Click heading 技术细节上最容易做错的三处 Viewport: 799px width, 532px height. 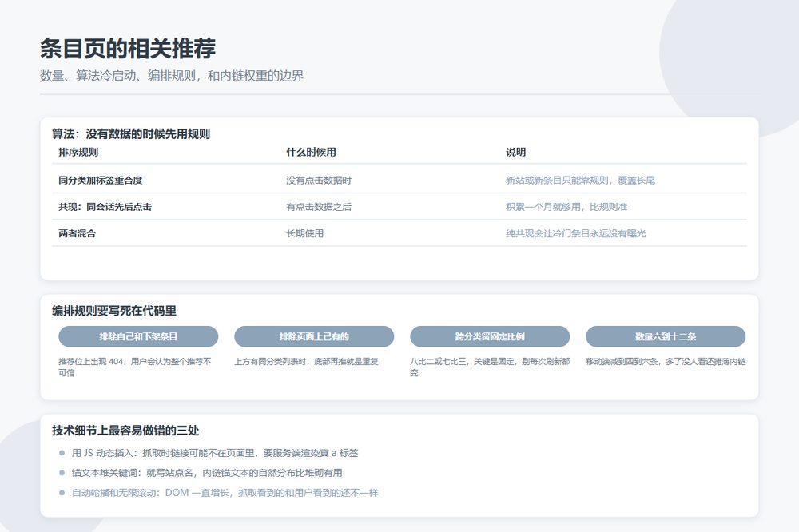click(125, 431)
